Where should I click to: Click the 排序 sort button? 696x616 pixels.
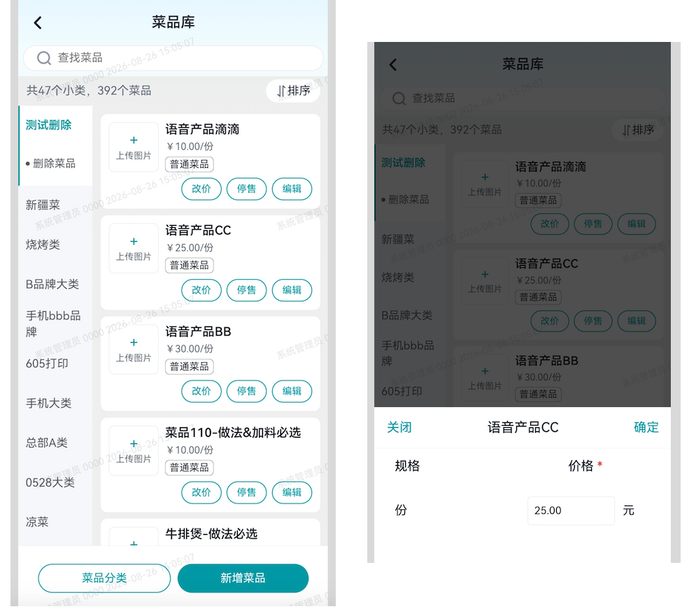[x=293, y=91]
